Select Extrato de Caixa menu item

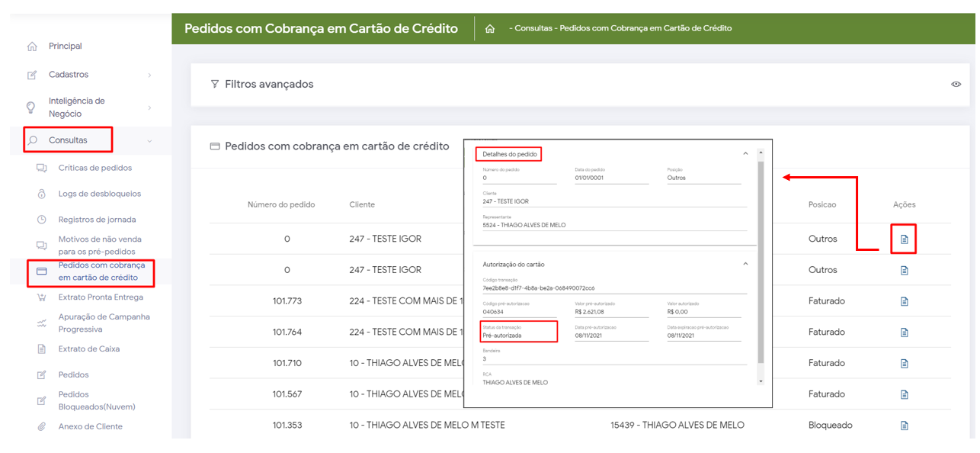tap(88, 349)
